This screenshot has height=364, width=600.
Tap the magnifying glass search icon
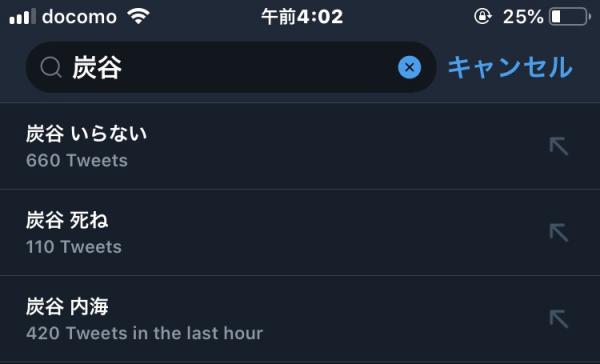(51, 67)
